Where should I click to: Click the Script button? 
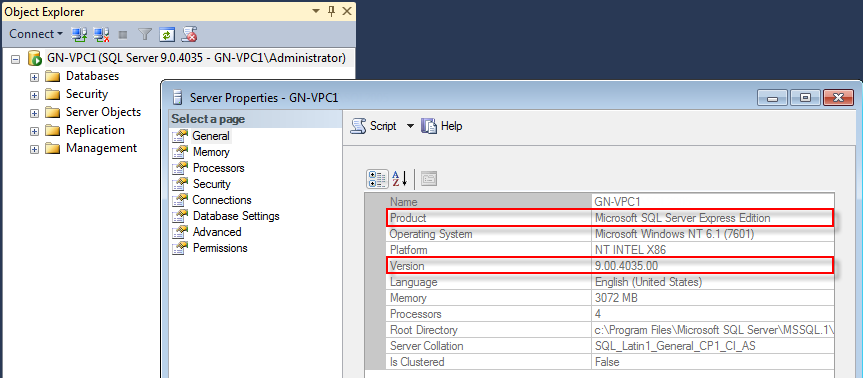[x=374, y=126]
